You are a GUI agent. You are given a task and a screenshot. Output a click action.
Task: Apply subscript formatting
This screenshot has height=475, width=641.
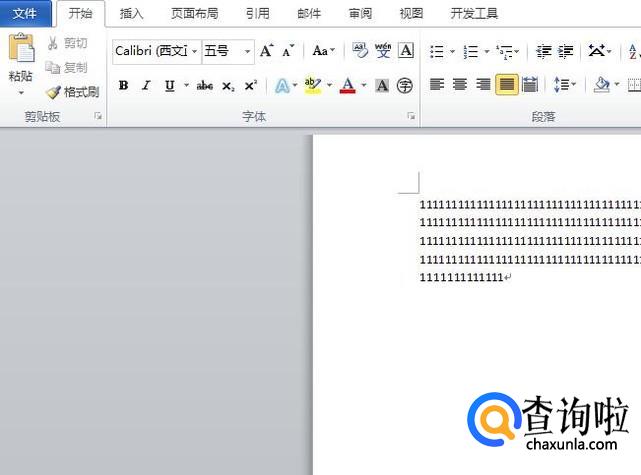pos(228,86)
